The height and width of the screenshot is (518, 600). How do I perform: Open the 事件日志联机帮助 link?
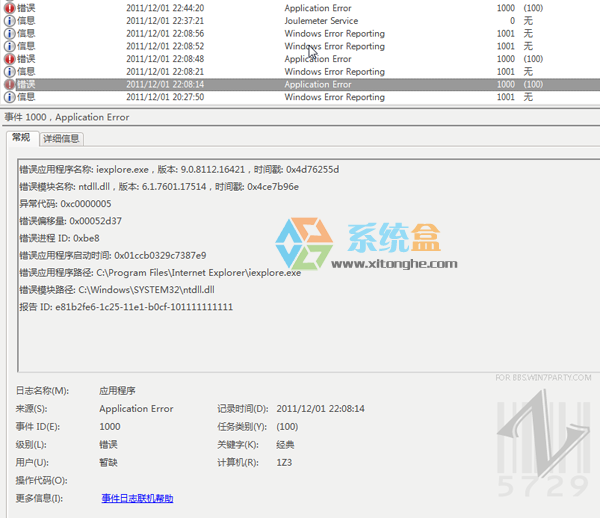coord(137,498)
